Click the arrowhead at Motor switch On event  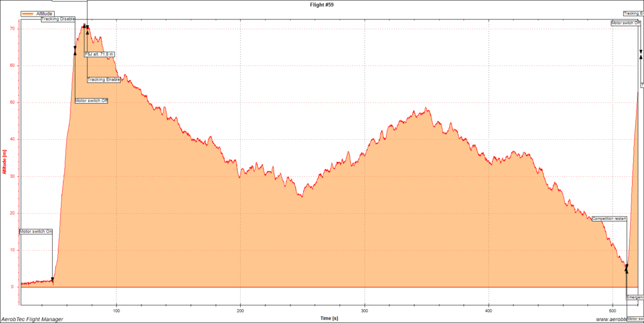click(x=52, y=280)
